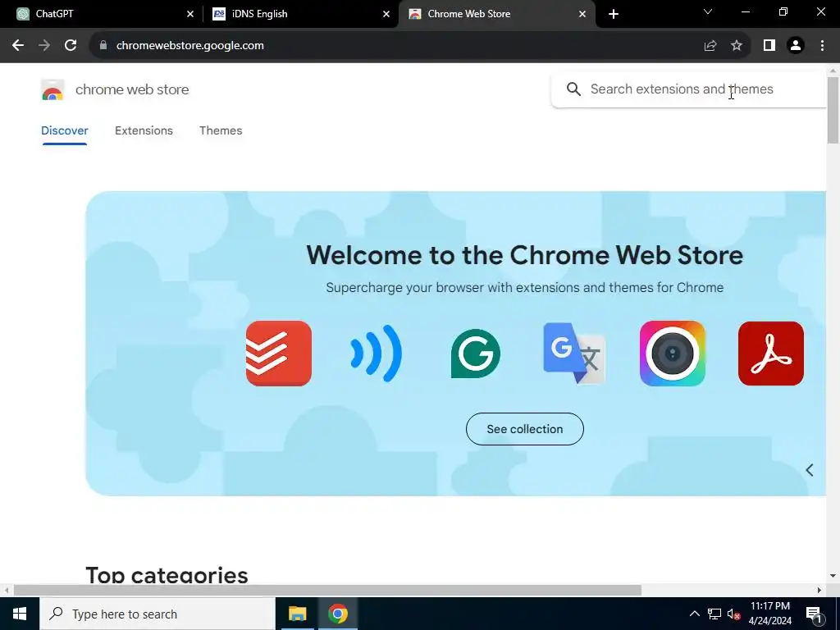
Task: Open network status tray icon
Action: [714, 614]
